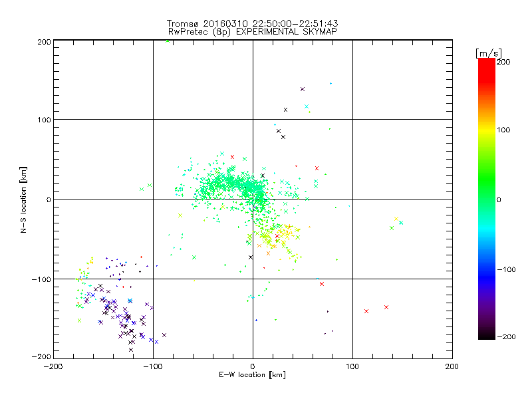Click the 'N-S location [km]' axis label
Screen dimensions: 532x399
23,200
